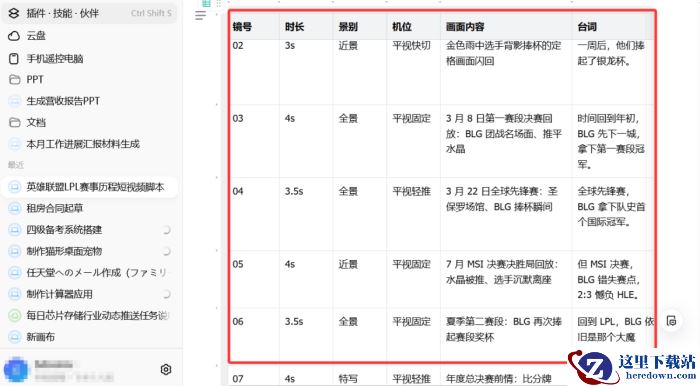Click the loading spinner on 四级备考系统搭建

point(166,230)
